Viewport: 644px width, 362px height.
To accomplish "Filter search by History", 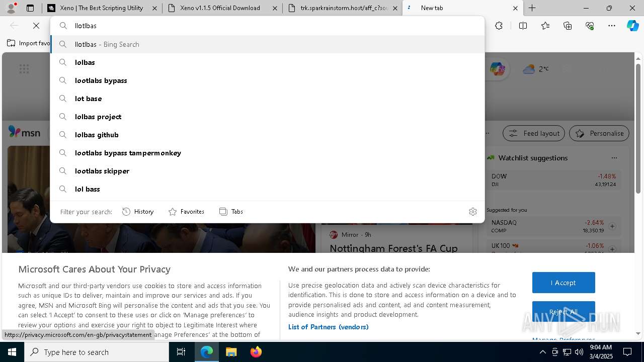I will click(x=138, y=212).
